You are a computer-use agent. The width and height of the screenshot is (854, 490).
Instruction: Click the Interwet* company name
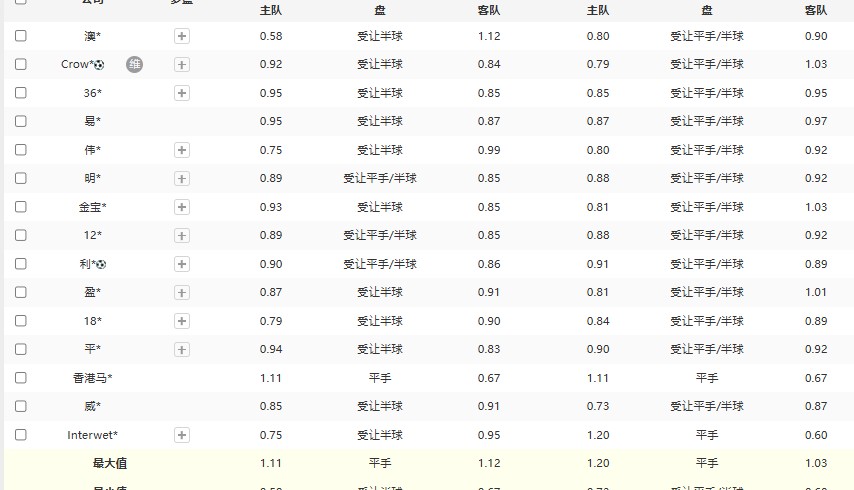pos(92,435)
